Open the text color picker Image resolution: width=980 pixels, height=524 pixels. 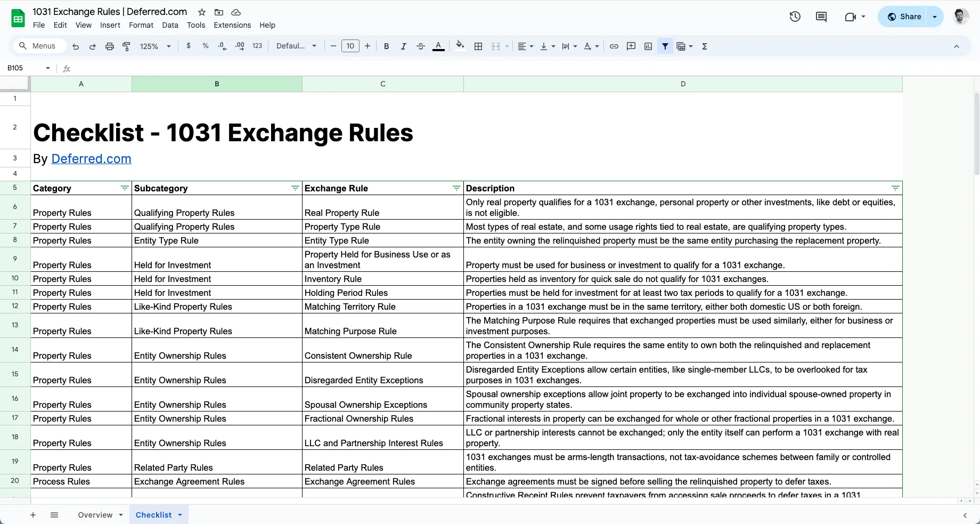(438, 46)
